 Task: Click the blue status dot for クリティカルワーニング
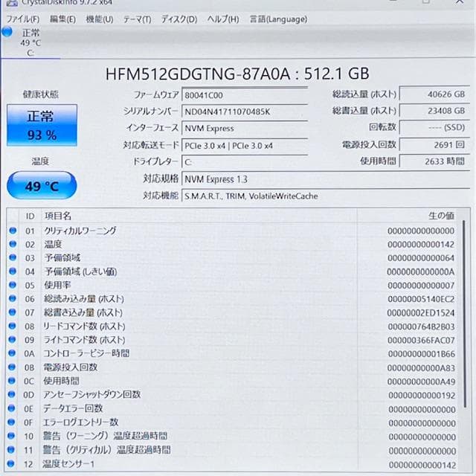click(12, 231)
